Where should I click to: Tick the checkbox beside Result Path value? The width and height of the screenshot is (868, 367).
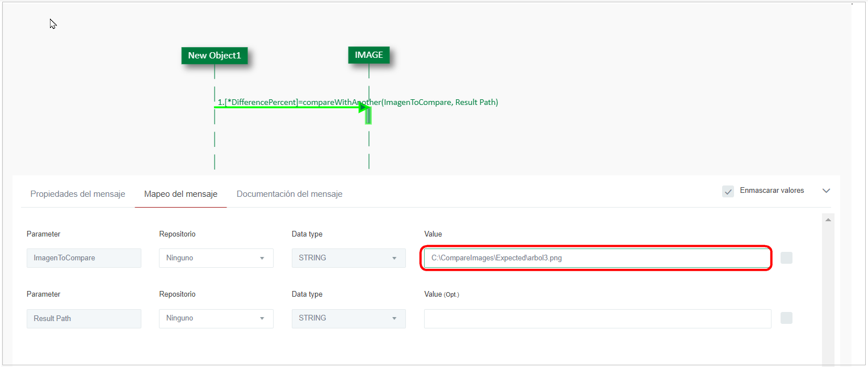[x=786, y=318]
